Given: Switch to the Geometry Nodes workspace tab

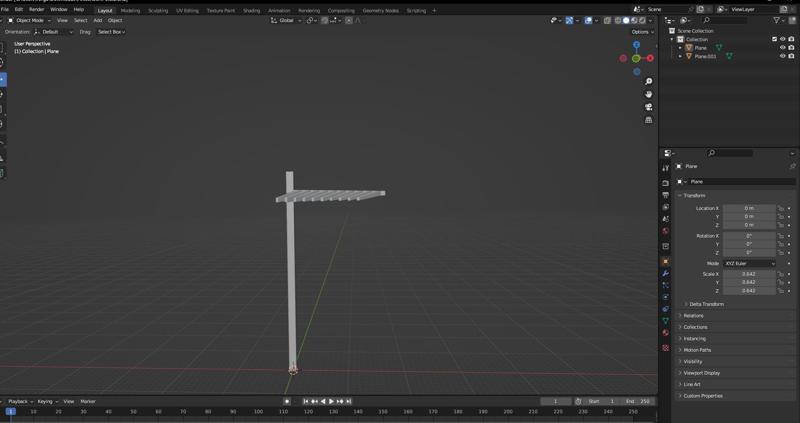Looking at the screenshot, I should tap(380, 10).
